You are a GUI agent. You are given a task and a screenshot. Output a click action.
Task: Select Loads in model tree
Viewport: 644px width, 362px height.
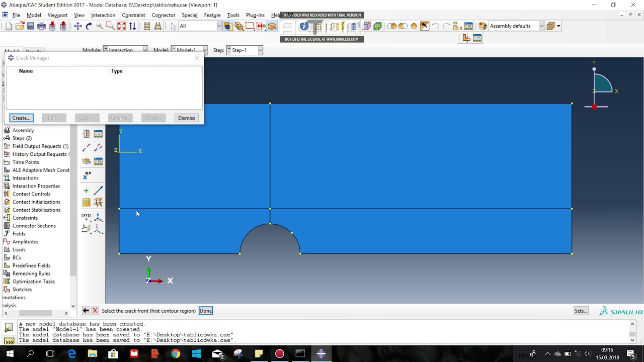[19, 249]
